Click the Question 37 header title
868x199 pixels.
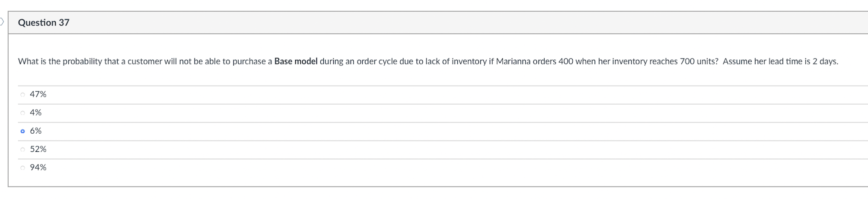(x=44, y=22)
